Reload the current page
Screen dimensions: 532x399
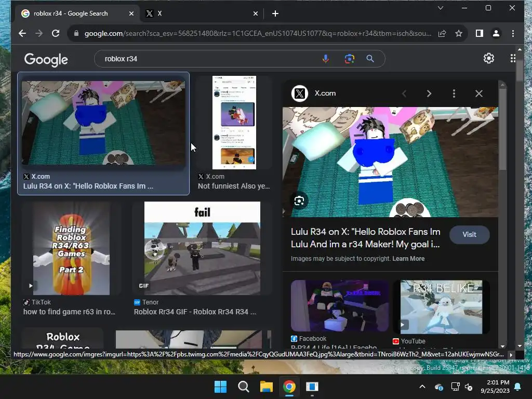click(56, 33)
